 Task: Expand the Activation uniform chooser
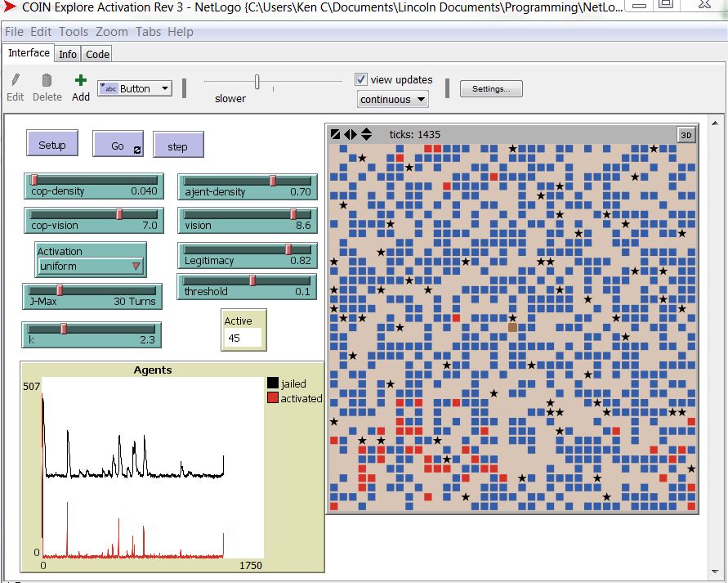tap(92, 266)
